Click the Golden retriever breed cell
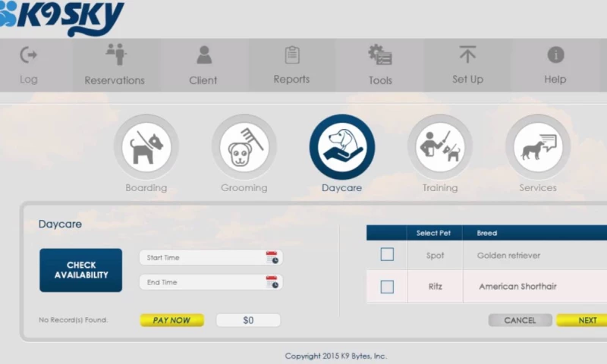 pos(508,256)
